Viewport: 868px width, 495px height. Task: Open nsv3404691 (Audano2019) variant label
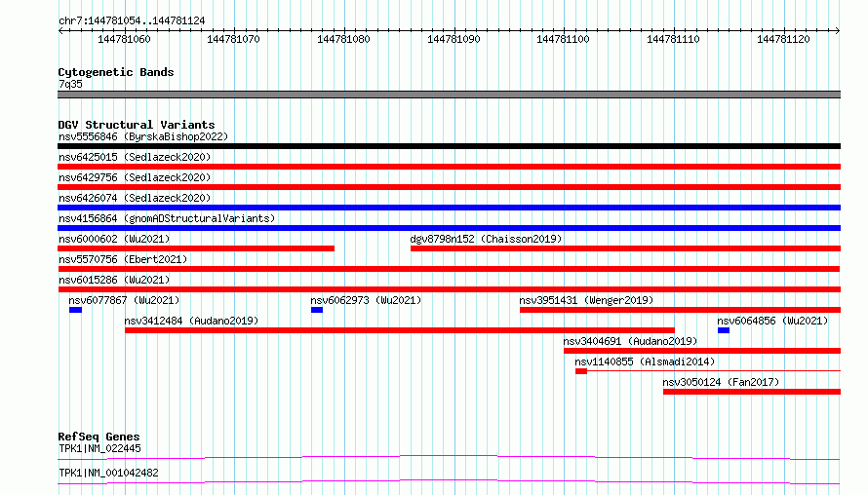(x=630, y=341)
